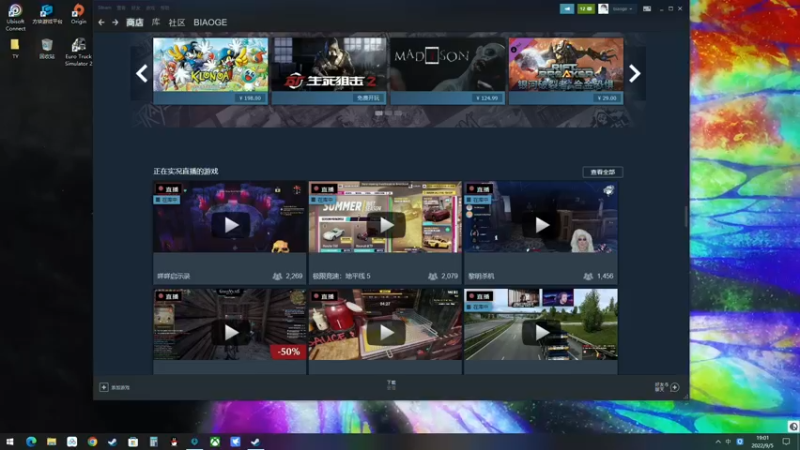Click the 极限竞速：地平线 5 title

[x=341, y=276]
